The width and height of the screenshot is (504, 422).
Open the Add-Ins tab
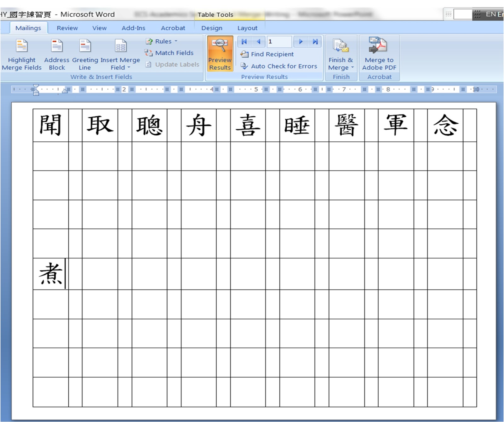134,28
